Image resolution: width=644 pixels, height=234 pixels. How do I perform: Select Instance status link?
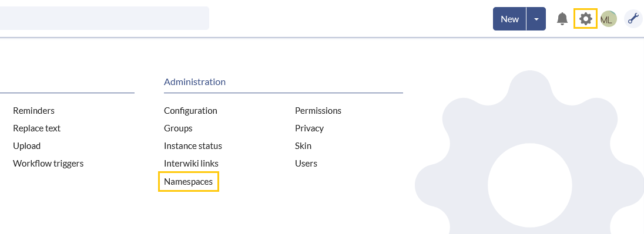tap(193, 146)
